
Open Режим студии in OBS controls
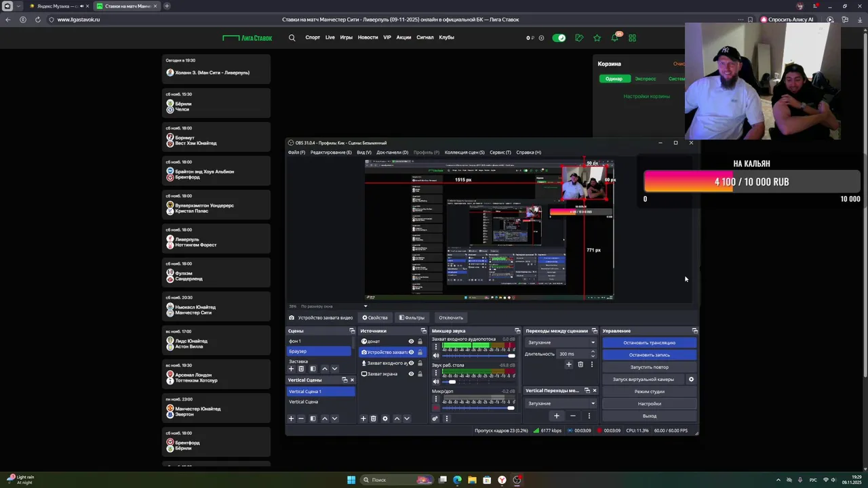click(649, 391)
